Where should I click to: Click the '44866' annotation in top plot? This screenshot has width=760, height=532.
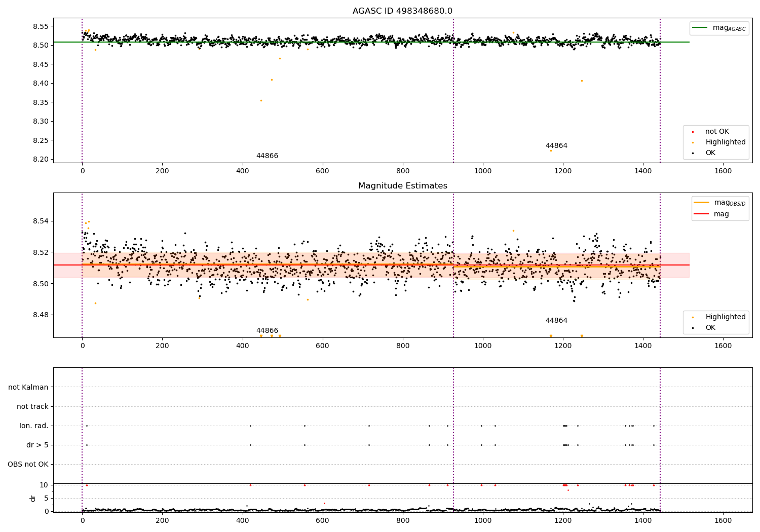click(x=267, y=156)
